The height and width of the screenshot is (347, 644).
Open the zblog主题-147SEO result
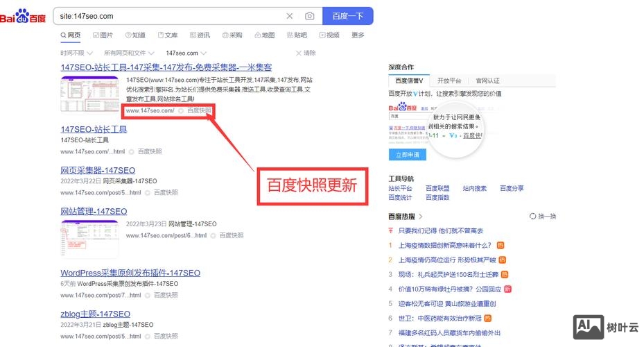click(x=95, y=314)
